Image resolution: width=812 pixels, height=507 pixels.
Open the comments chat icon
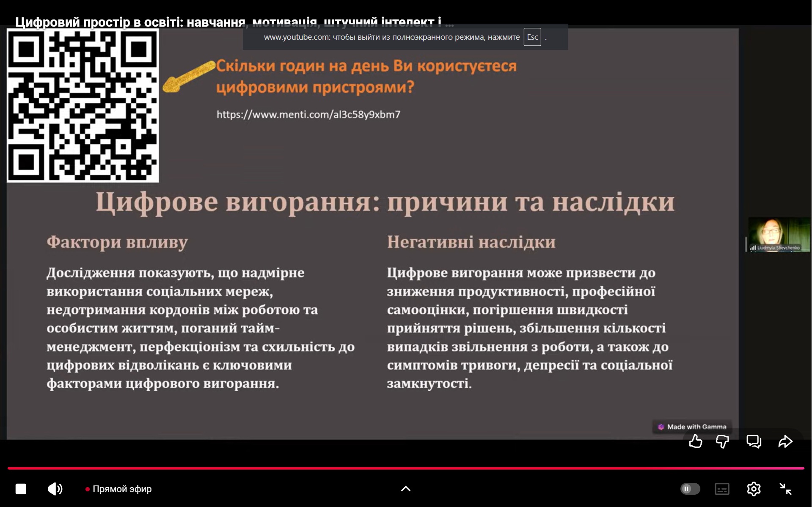754,441
